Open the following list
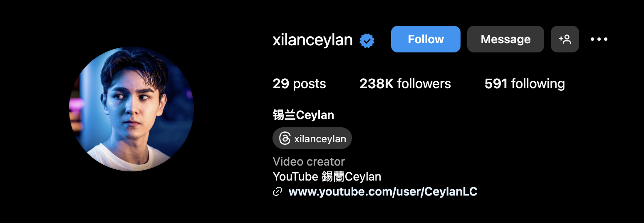 [x=525, y=84]
